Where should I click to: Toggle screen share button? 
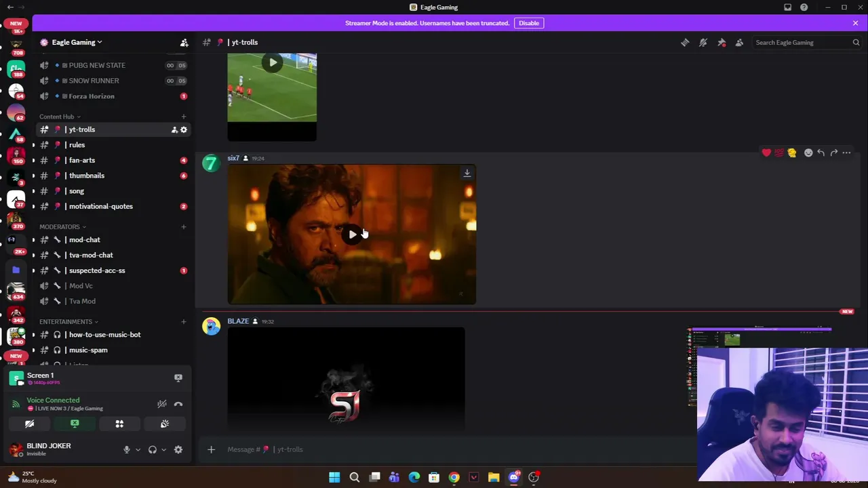[x=75, y=424]
